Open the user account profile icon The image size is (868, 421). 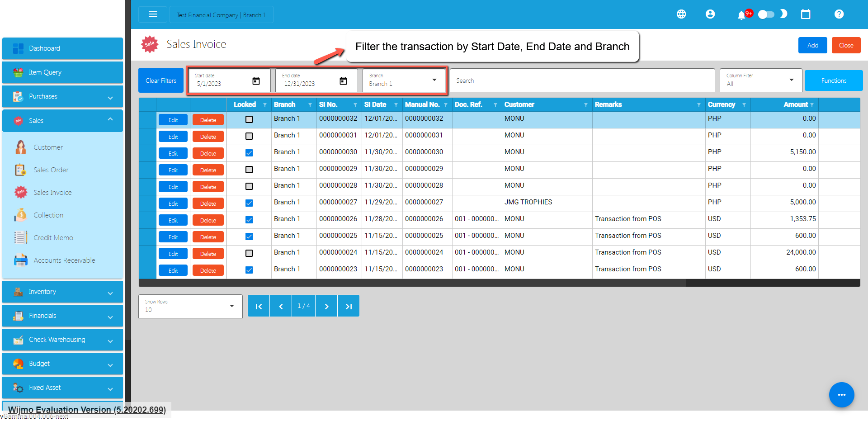tap(710, 14)
